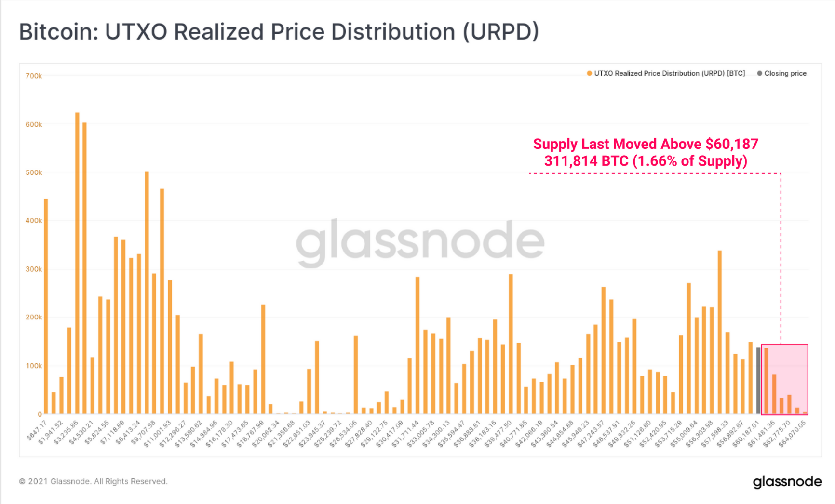Screen dimensions: 835x504
Task: Select the gray closing price bar
Action: click(758, 381)
